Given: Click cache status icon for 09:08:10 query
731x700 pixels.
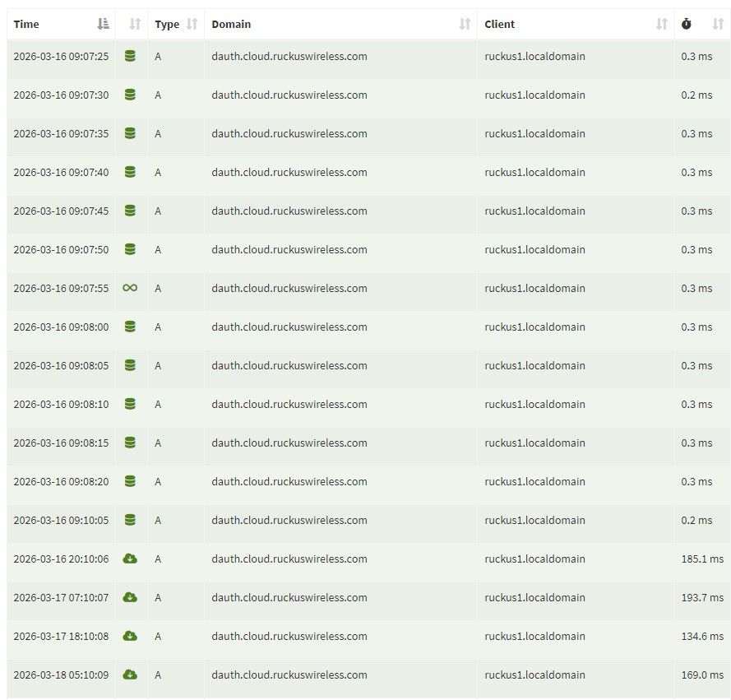Looking at the screenshot, I should (x=130, y=404).
